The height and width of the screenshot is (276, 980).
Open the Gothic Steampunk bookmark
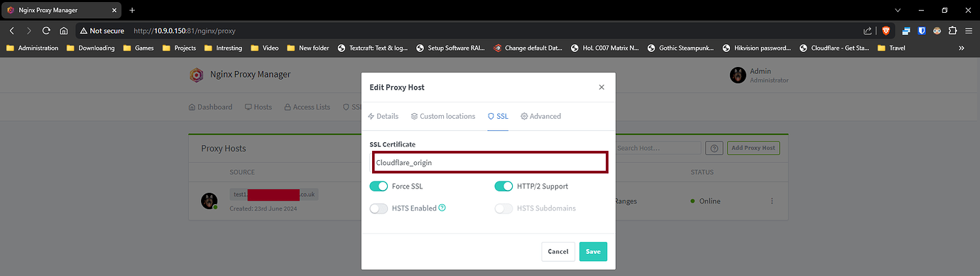682,48
